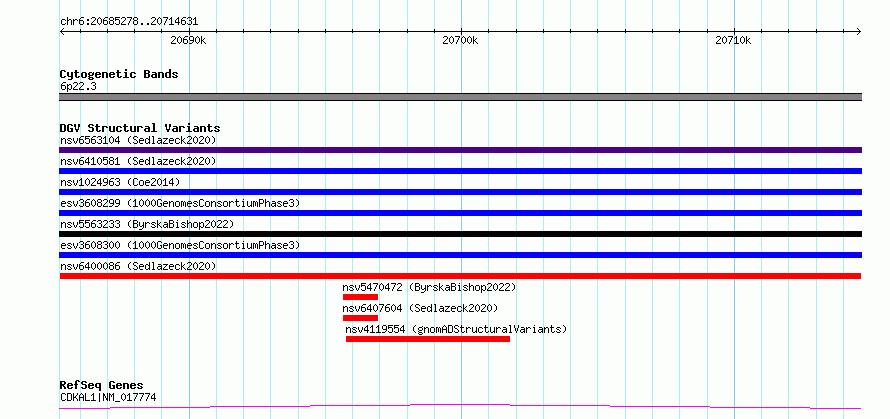Open variant nsv6563104 (Sedlazeck2020) label
The width and height of the screenshot is (890, 419).
point(138,140)
